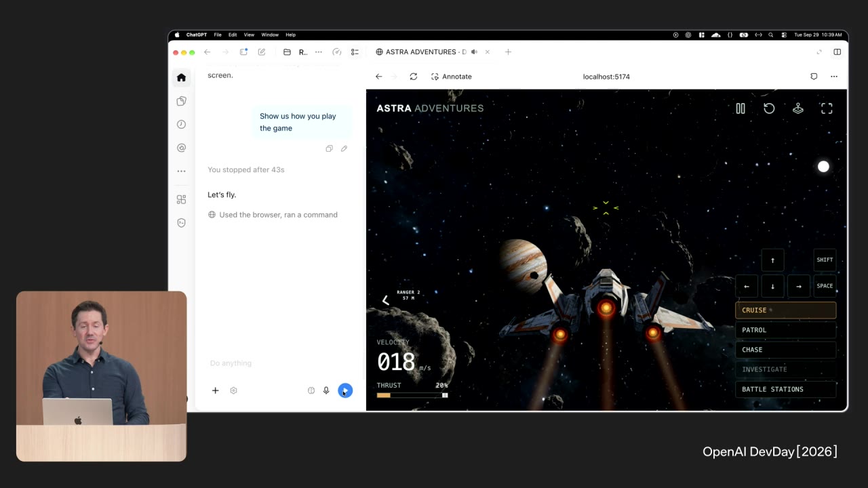The height and width of the screenshot is (488, 868).
Task: Open the copy-stack icon in left sidebar
Action: pyautogui.click(x=181, y=101)
